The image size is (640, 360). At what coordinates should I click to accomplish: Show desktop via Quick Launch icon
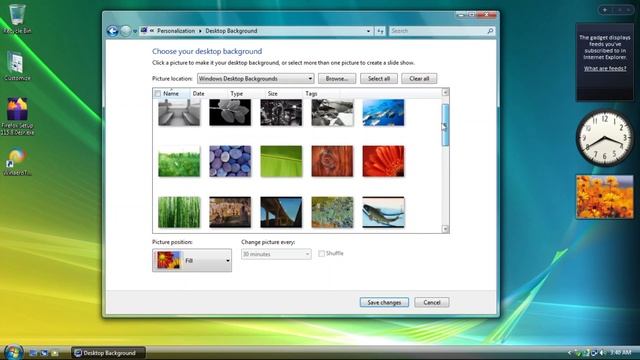tap(33, 353)
